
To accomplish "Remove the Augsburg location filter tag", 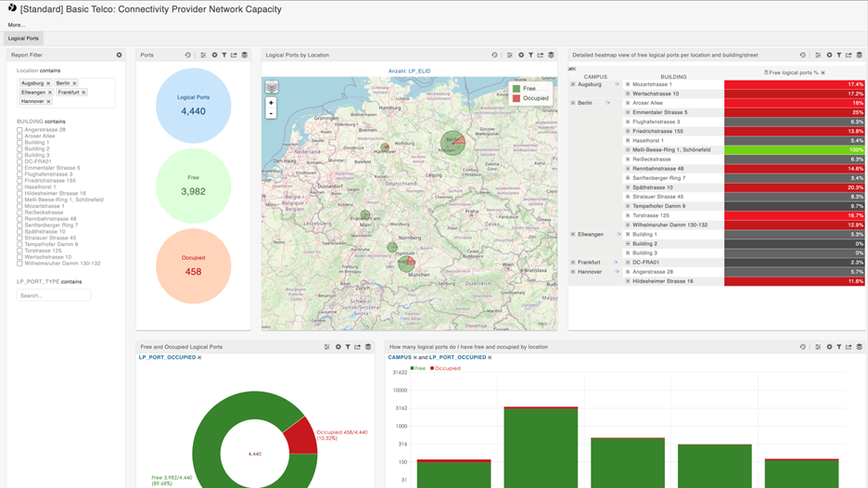I will point(48,83).
